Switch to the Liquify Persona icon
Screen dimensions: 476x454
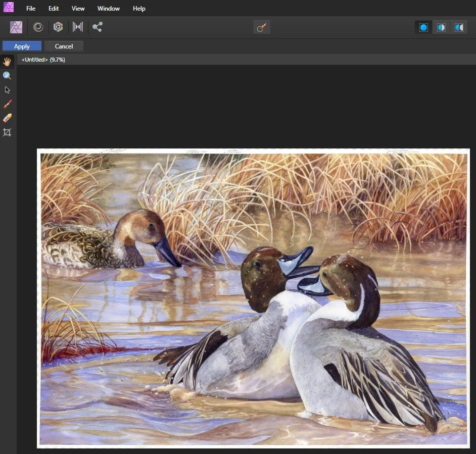pos(38,27)
